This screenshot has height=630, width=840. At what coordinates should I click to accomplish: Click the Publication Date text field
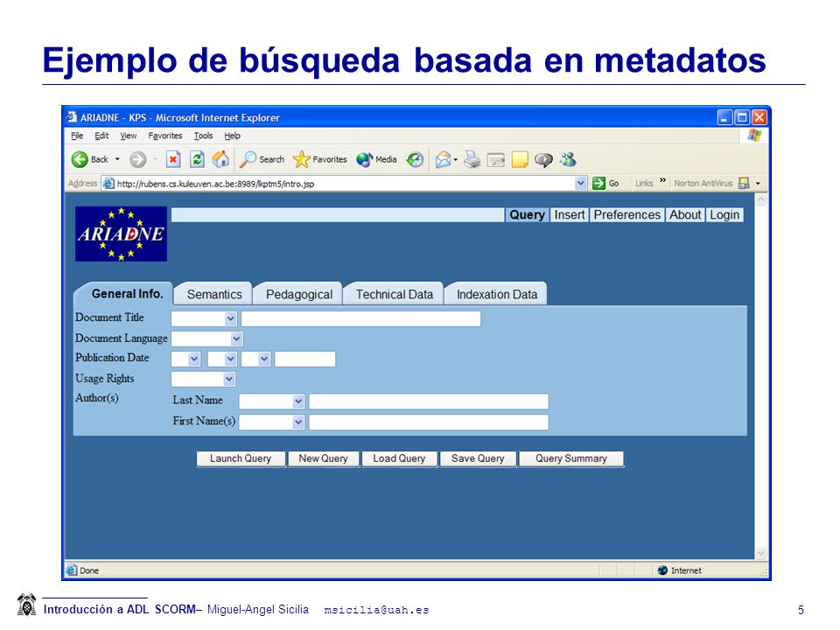point(304,359)
